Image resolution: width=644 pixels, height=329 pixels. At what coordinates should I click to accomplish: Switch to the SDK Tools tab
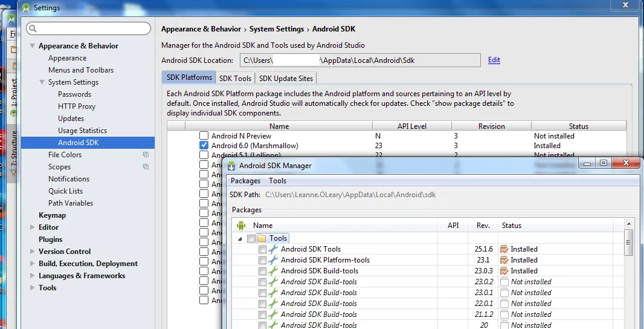click(x=236, y=78)
